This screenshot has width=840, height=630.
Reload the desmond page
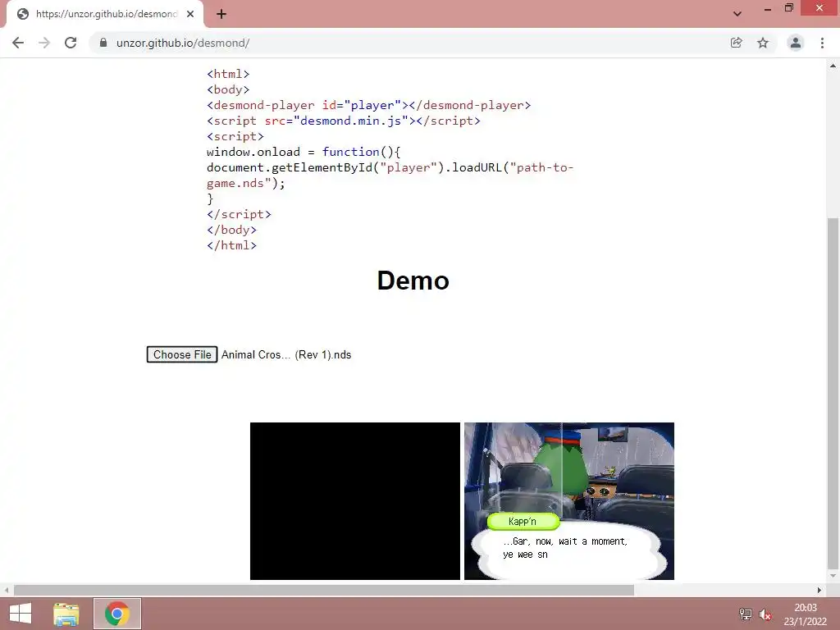(x=71, y=43)
